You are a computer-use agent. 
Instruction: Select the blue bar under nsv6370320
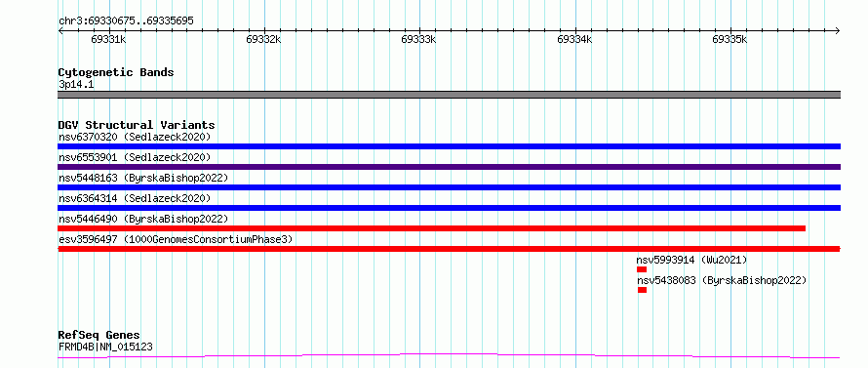pyautogui.click(x=449, y=146)
